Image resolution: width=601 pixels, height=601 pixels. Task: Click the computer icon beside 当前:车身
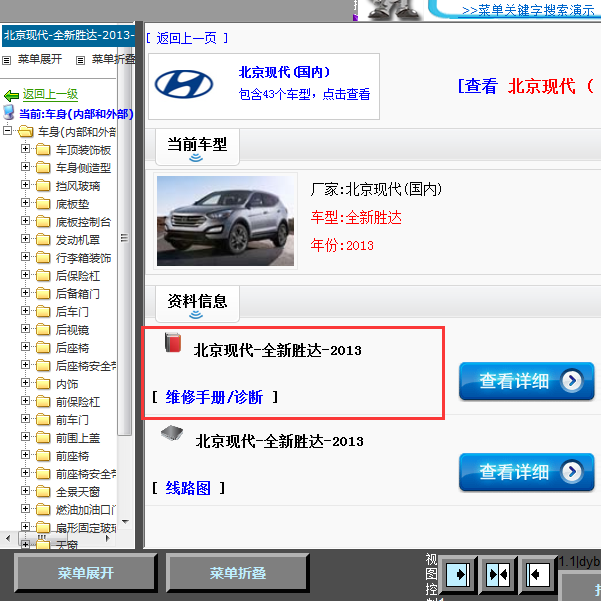pos(9,113)
